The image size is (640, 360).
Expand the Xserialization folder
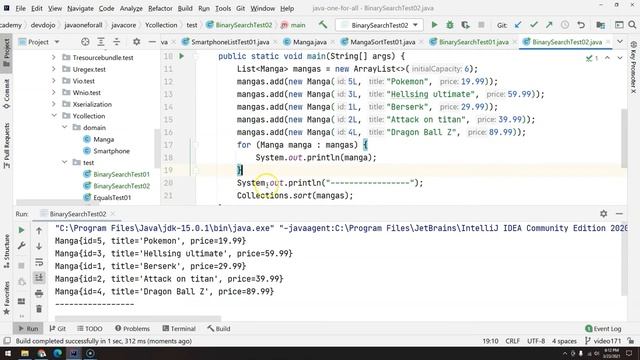tap(54, 104)
